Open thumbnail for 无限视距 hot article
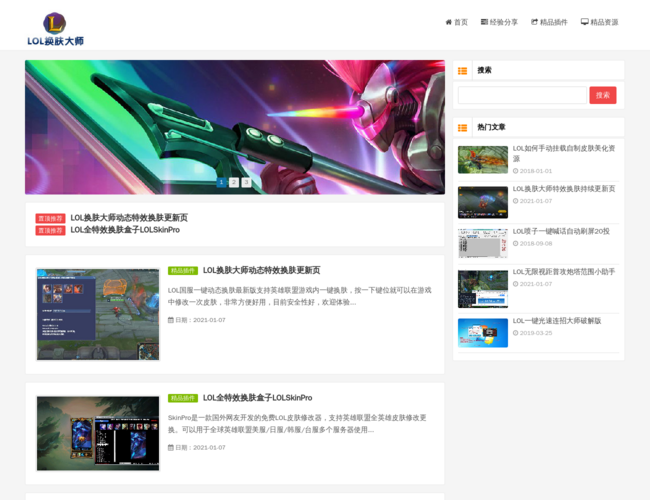This screenshot has width=650, height=500. coord(483,289)
